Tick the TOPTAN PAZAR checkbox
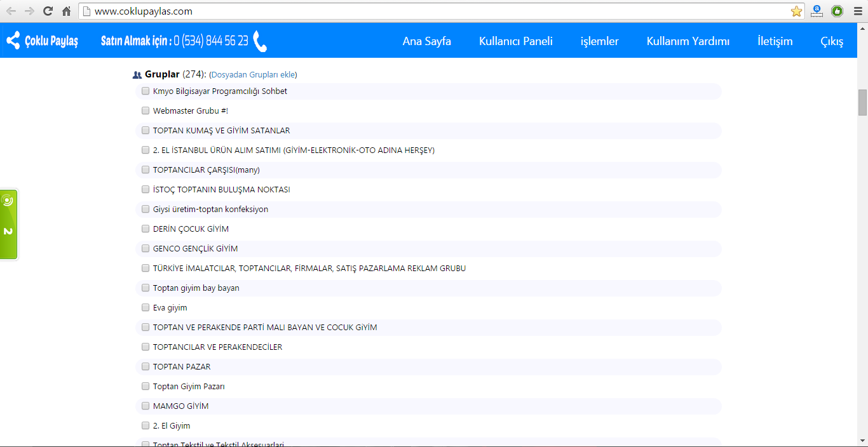The width and height of the screenshot is (868, 447). pos(146,366)
